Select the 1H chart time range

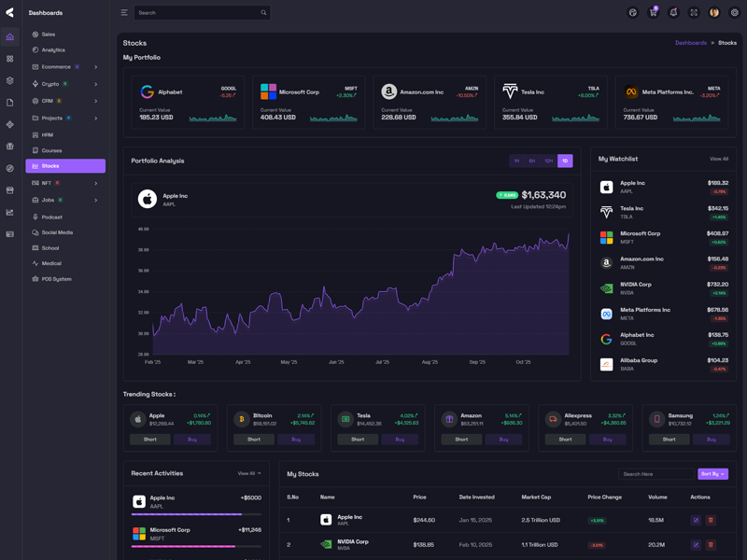coord(516,161)
